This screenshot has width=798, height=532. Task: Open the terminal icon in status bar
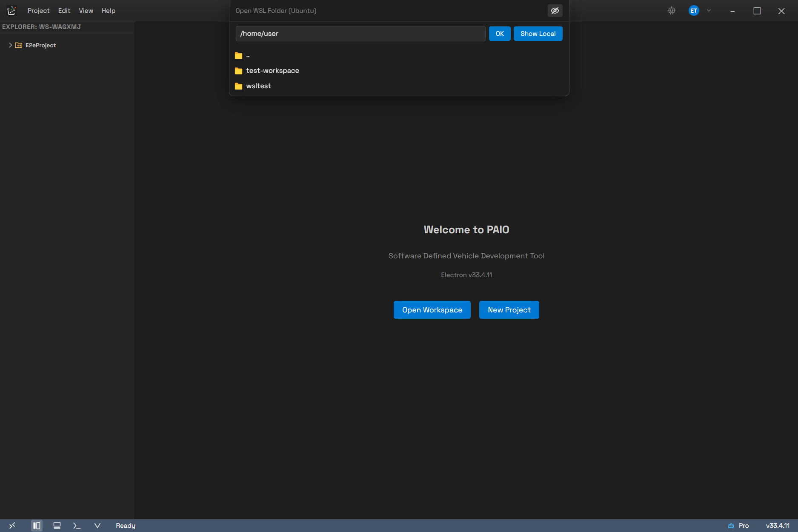tap(77, 526)
